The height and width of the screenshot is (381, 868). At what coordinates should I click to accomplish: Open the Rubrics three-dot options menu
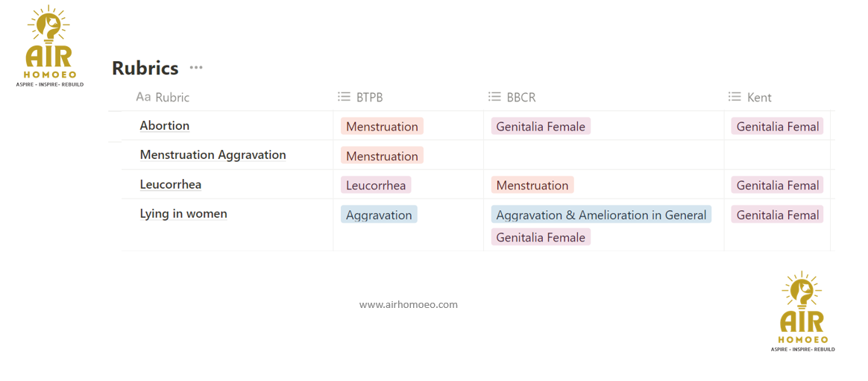(196, 68)
